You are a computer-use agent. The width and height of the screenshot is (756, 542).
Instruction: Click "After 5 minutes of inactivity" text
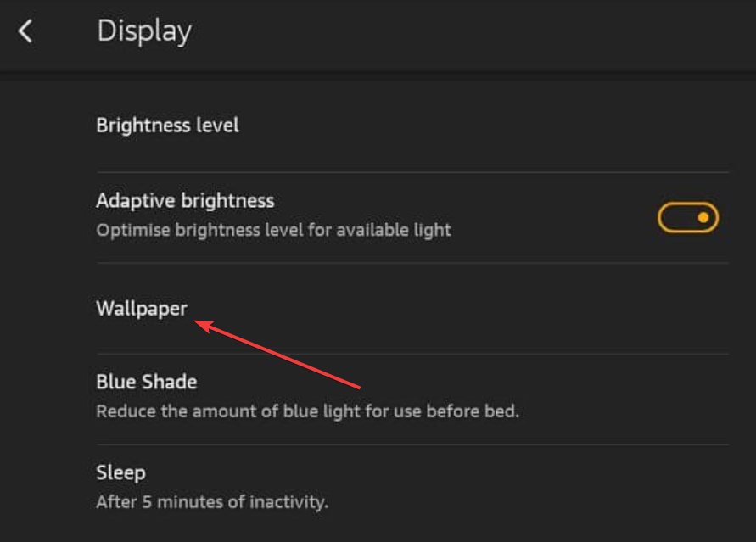pos(211,502)
